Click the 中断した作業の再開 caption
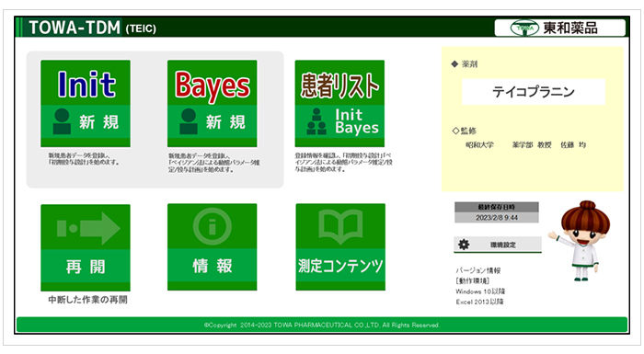 click(x=88, y=300)
